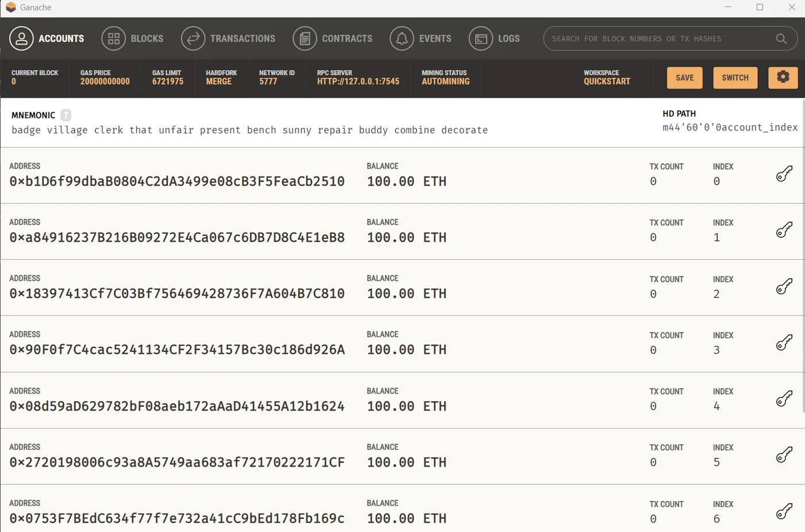The image size is (805, 532).
Task: Switch to the Blocks tab
Action: pyautogui.click(x=133, y=38)
